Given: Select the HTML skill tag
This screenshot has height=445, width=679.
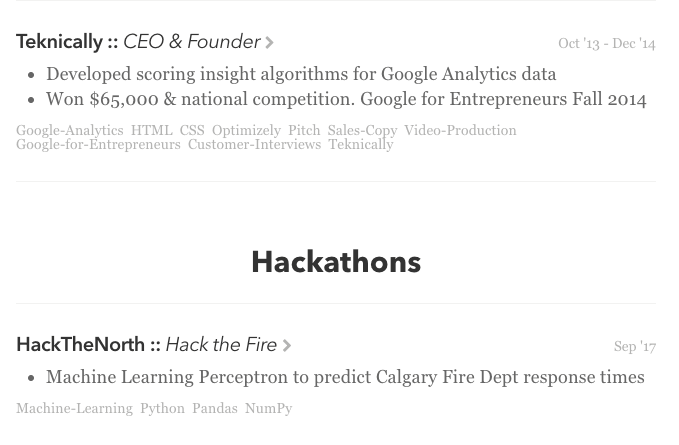Looking at the screenshot, I should [152, 130].
